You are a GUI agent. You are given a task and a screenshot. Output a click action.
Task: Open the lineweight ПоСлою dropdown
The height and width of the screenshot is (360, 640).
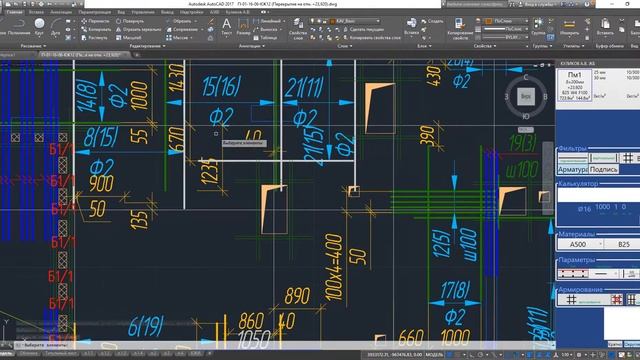[505, 29]
